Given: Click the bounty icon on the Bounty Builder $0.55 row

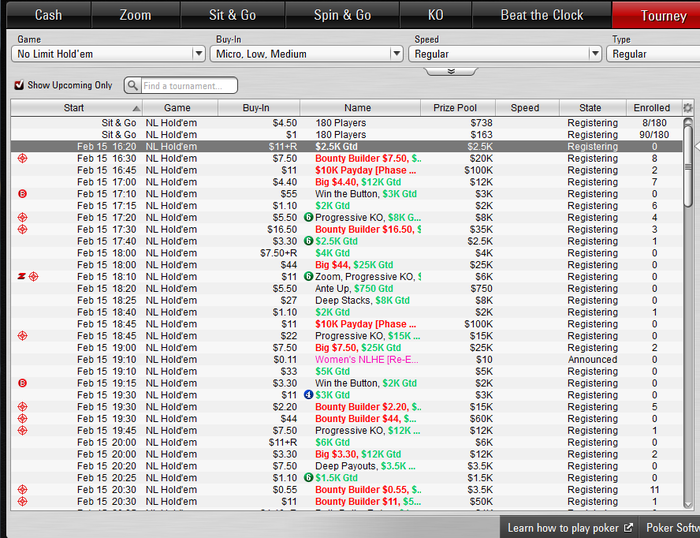Looking at the screenshot, I should pyautogui.click(x=22, y=489).
